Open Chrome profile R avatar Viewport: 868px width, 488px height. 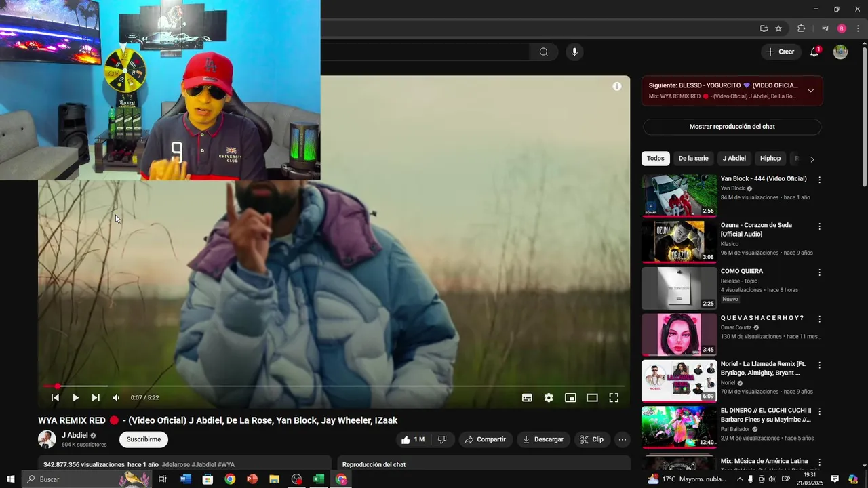(x=842, y=28)
